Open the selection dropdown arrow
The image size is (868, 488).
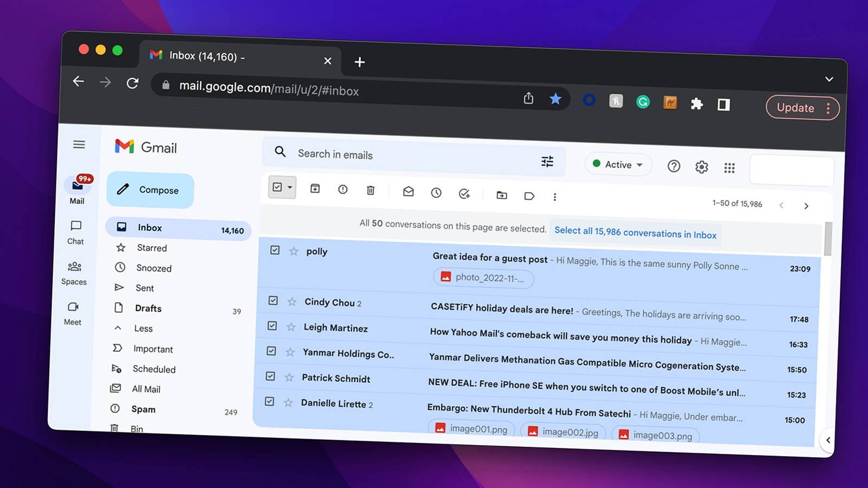289,188
